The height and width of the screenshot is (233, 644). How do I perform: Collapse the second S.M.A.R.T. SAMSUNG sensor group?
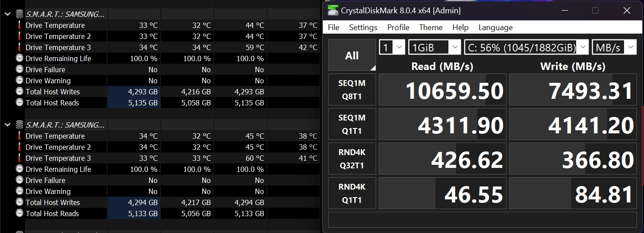coord(8,125)
